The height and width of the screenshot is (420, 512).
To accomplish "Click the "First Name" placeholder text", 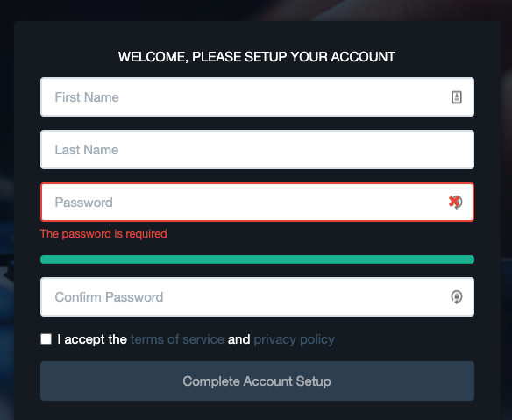I will [x=87, y=97].
